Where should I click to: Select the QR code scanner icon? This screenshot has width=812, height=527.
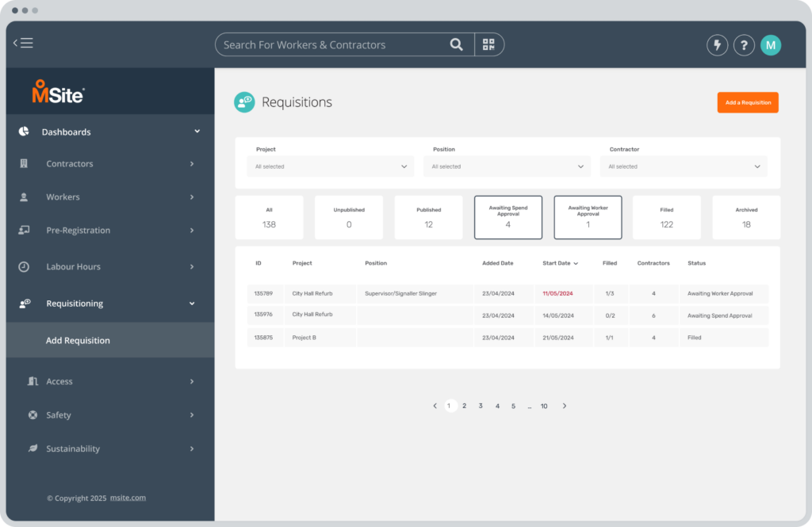pos(488,44)
